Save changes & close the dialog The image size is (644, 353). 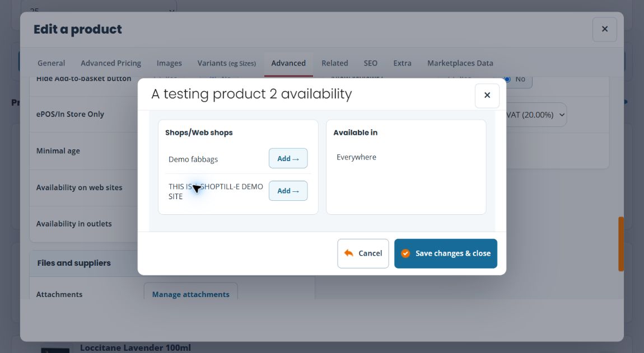446,253
